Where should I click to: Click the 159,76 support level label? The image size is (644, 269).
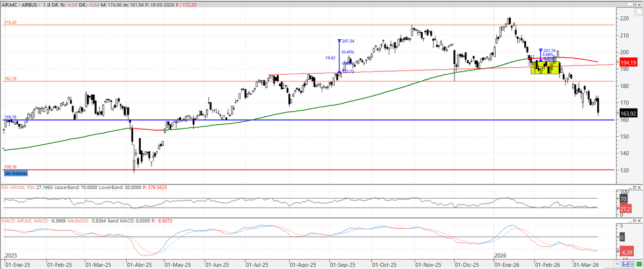(x=10, y=118)
